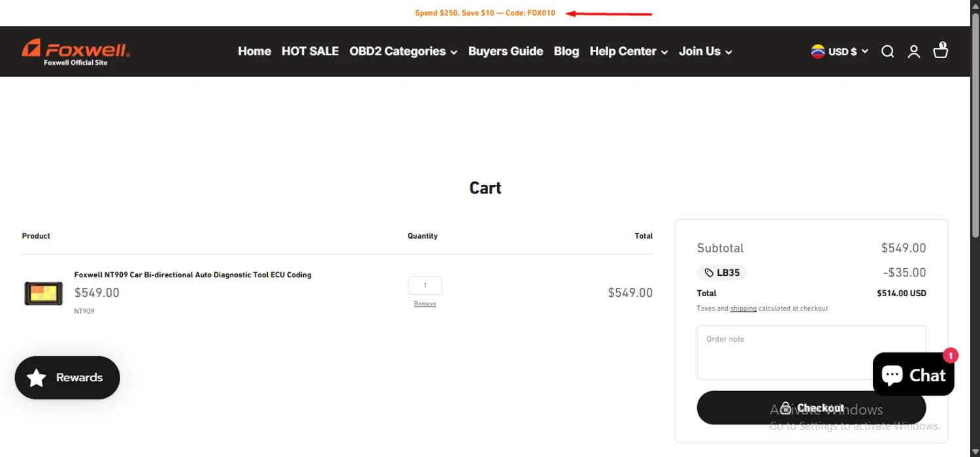Open the account login icon
Screen dimensions: 980x457
[914, 52]
